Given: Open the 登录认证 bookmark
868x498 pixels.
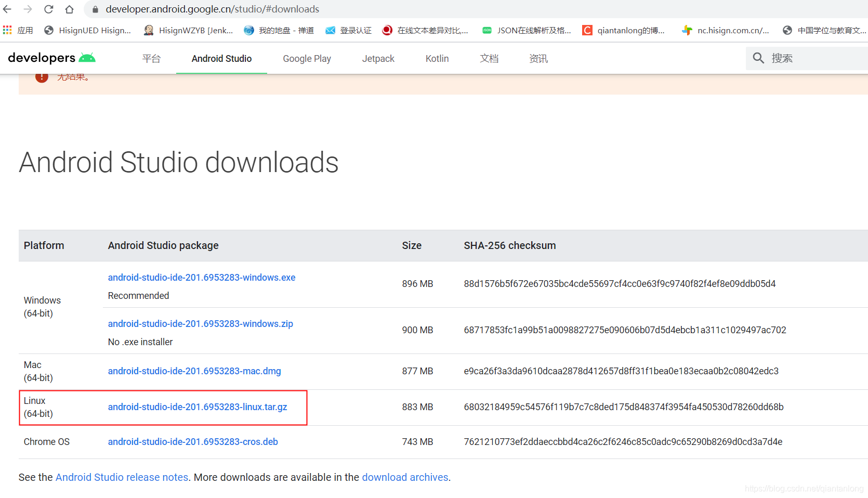Looking at the screenshot, I should coord(349,30).
